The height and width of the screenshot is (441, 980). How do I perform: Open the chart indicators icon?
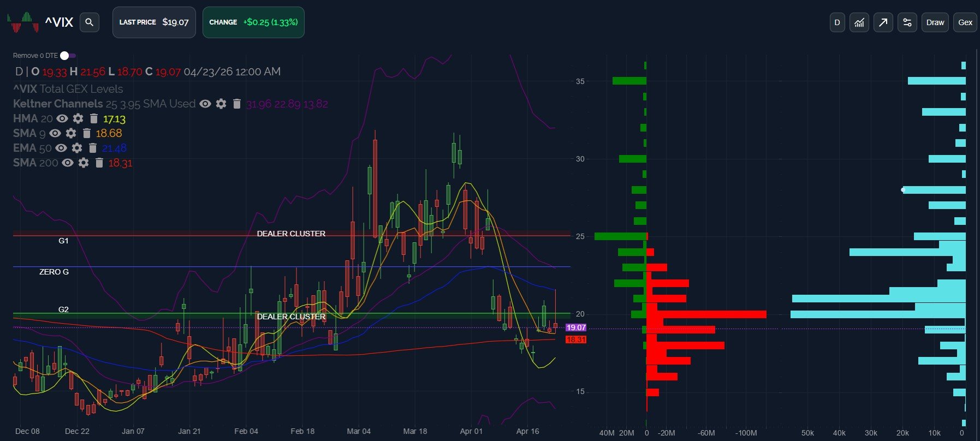click(x=859, y=22)
